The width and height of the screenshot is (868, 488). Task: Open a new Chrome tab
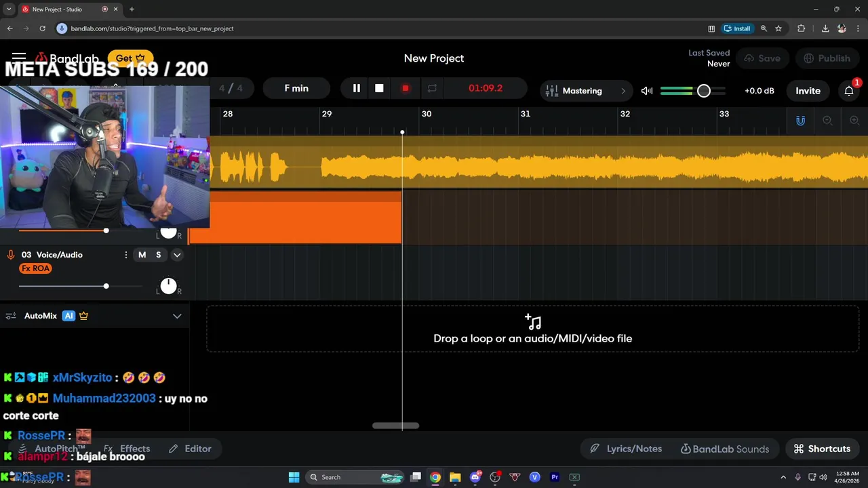tap(132, 9)
